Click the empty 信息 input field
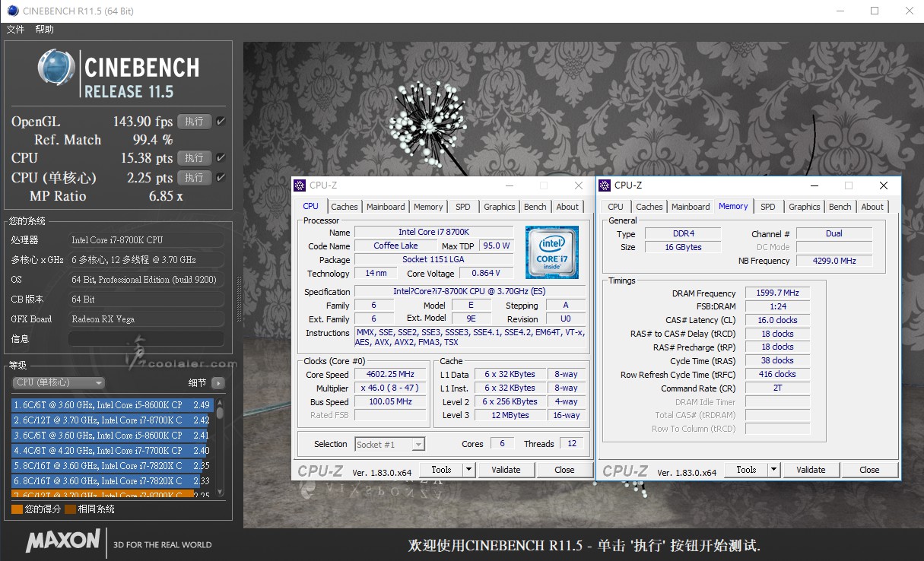Image resolution: width=924 pixels, height=561 pixels. tap(146, 339)
